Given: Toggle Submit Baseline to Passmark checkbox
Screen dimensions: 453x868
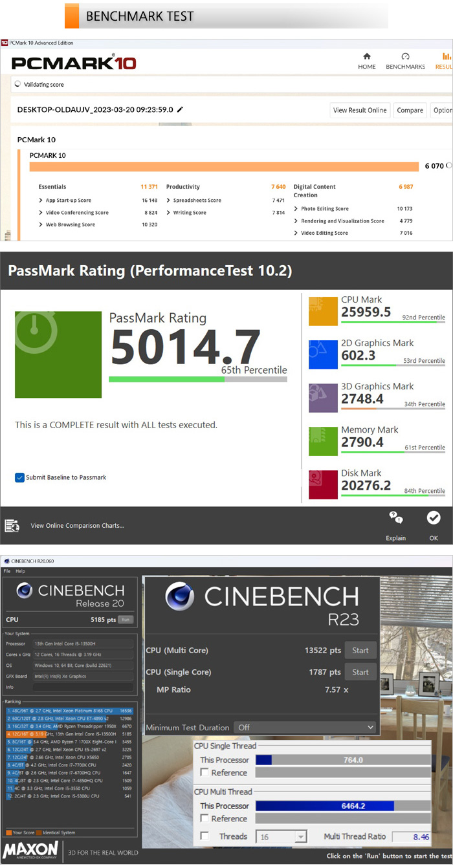Looking at the screenshot, I should (20, 477).
